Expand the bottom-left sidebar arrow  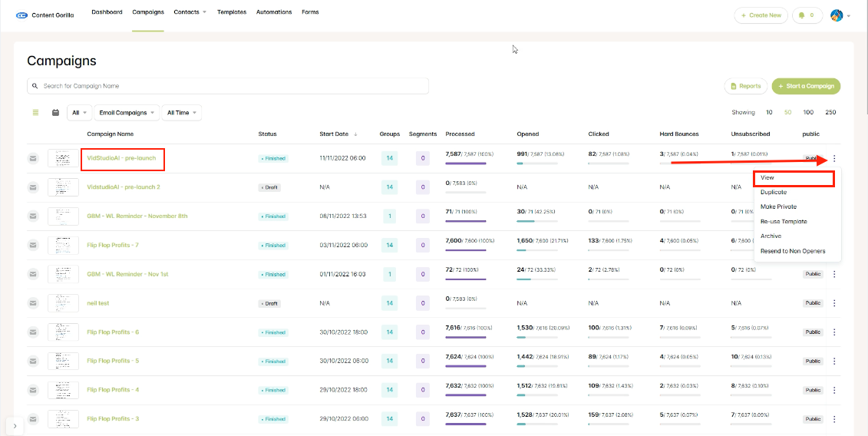tap(16, 426)
